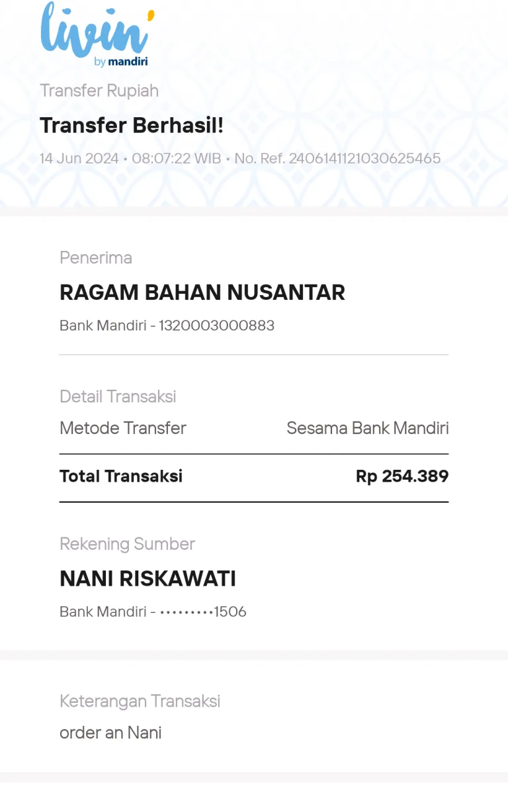Select the Transfer Rupiah heading
The image size is (508, 812).
pos(99,91)
